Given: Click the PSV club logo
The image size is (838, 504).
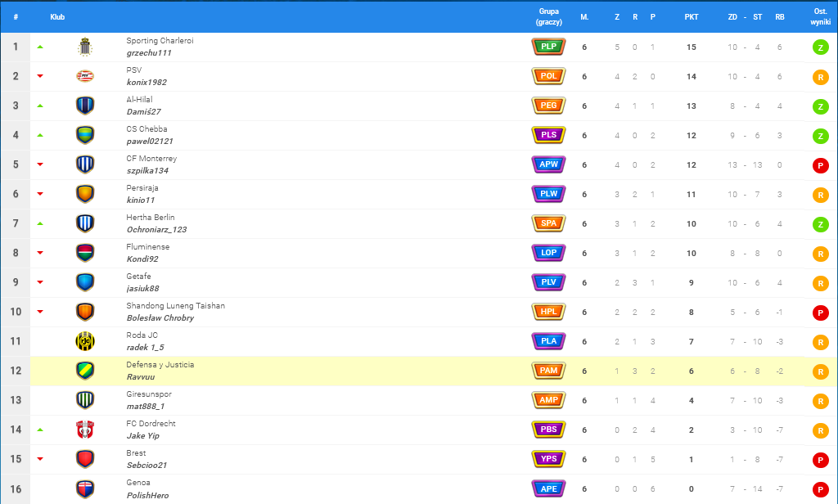Looking at the screenshot, I should pyautogui.click(x=85, y=76).
